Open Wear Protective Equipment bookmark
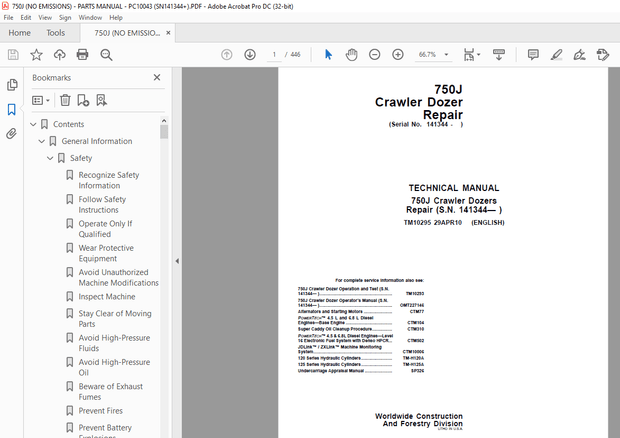This screenshot has width=620, height=438. [x=106, y=253]
